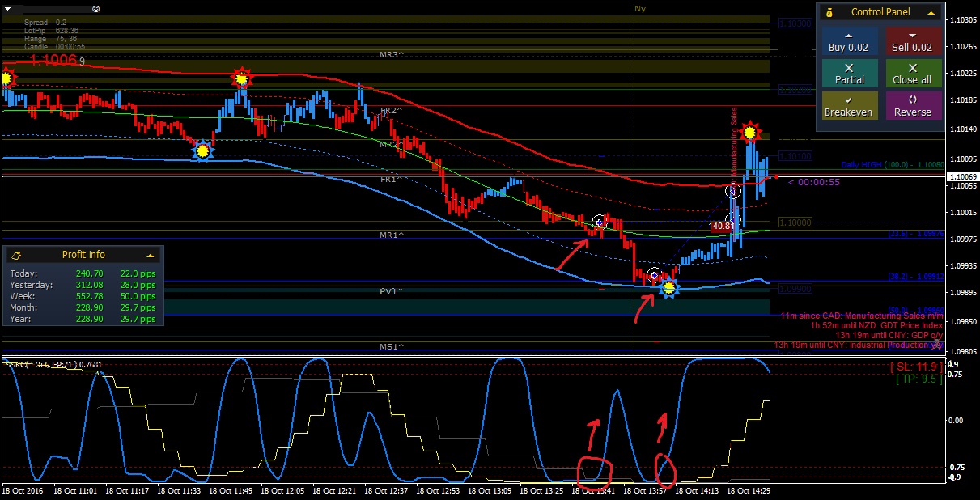This screenshot has height=500, width=980.
Task: Click the Close all button
Action: pos(912,74)
